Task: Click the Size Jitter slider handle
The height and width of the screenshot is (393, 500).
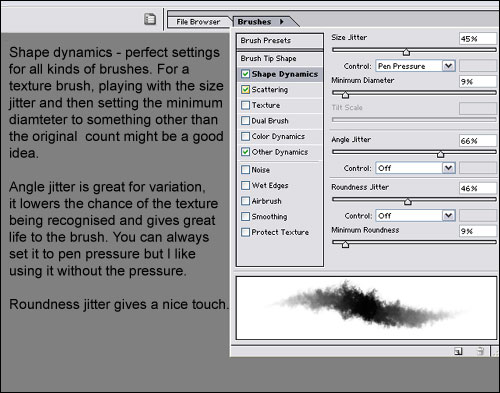Action: point(406,52)
